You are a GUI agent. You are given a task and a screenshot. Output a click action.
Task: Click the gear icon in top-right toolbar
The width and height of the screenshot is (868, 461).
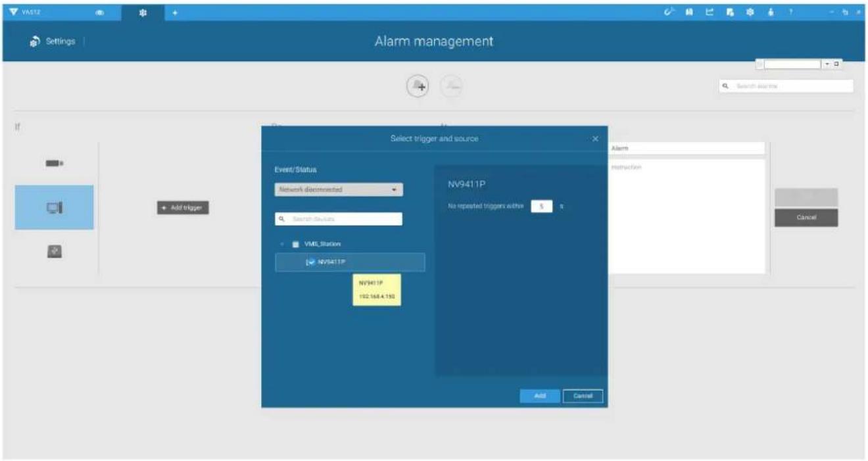(x=750, y=12)
